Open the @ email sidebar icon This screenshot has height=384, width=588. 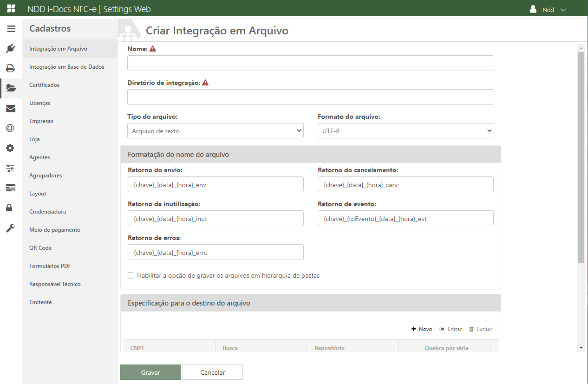click(x=10, y=128)
